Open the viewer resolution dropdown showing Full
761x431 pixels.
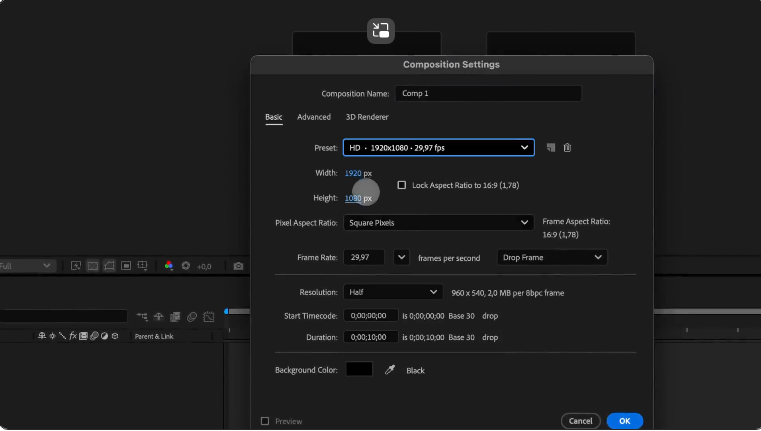pyautogui.click(x=26, y=266)
